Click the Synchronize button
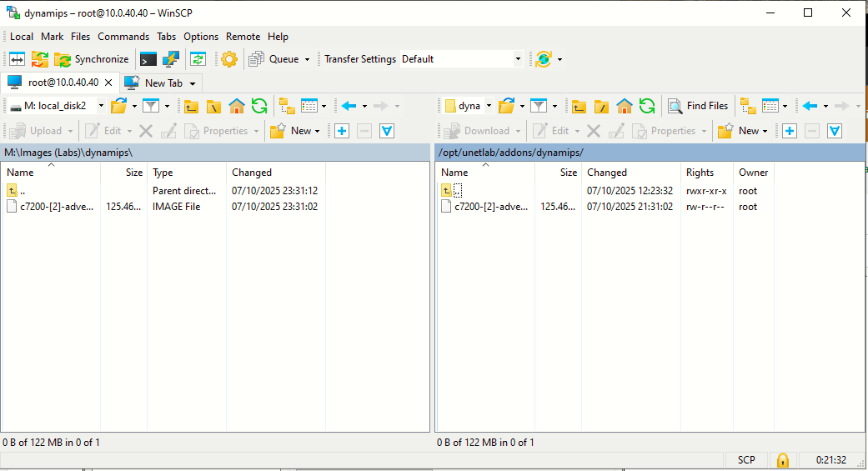Screen dimensions: 868x471 tap(92, 59)
